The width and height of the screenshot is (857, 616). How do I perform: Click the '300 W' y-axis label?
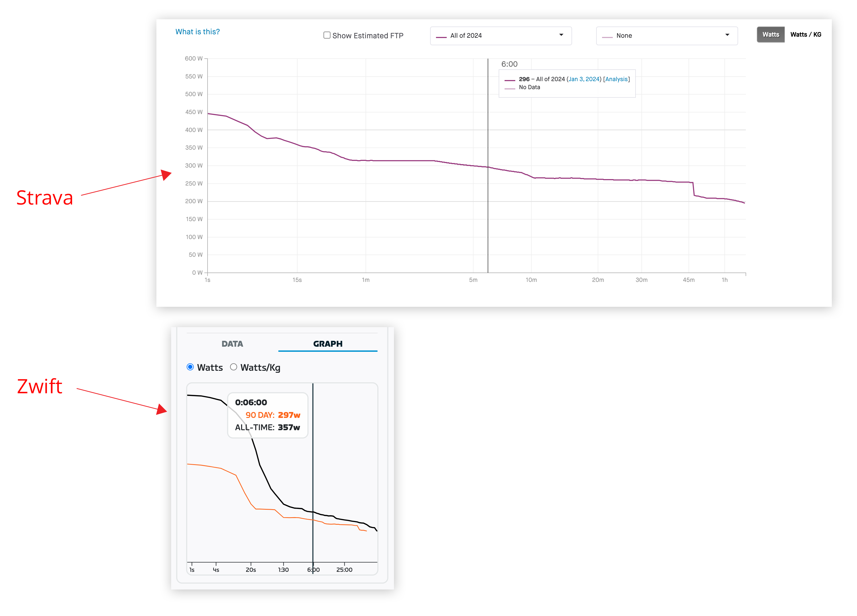194,165
